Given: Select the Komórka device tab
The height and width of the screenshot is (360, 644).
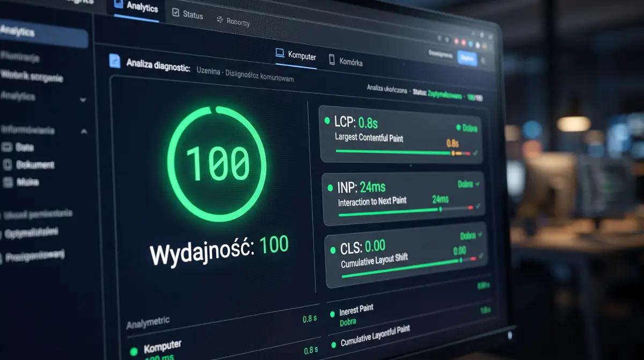Looking at the screenshot, I should click(x=346, y=61).
